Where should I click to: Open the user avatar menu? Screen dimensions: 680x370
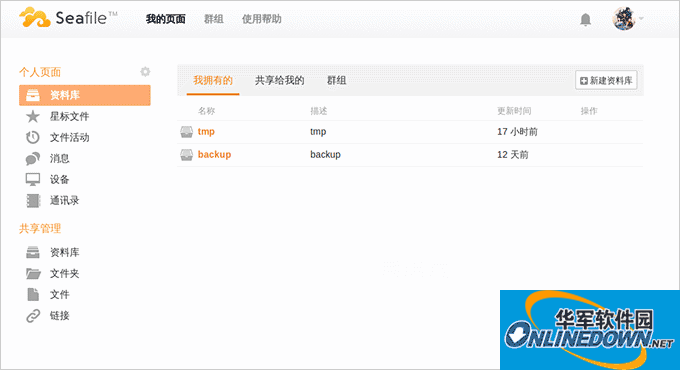coord(624,18)
